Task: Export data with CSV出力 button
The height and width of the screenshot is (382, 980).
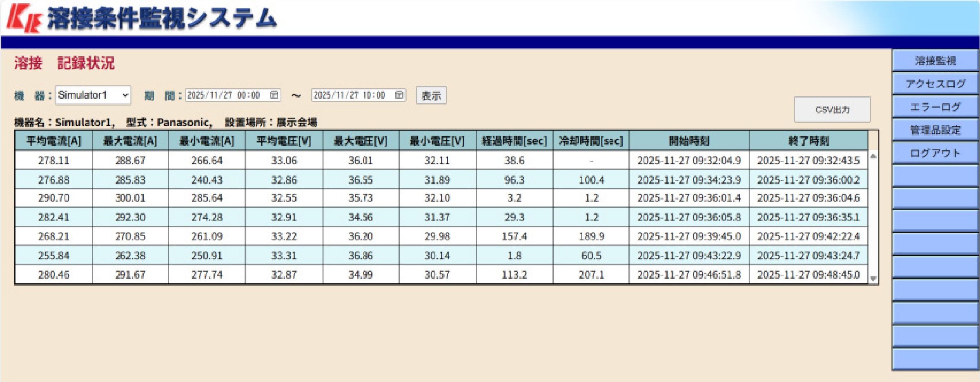Action: coord(832,110)
